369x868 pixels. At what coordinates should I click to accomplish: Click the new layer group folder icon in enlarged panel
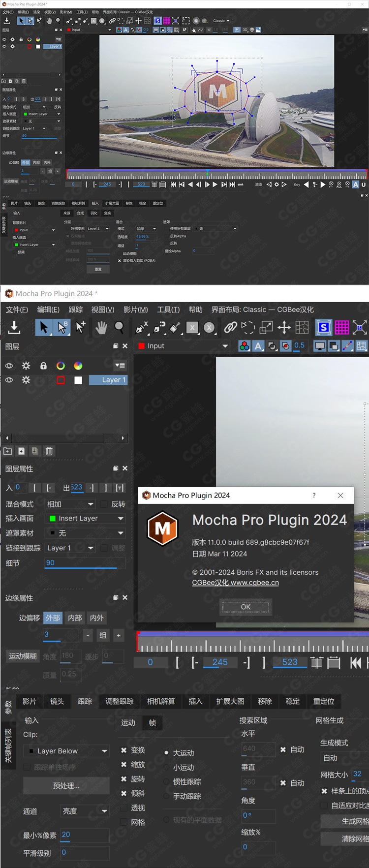tap(8, 451)
